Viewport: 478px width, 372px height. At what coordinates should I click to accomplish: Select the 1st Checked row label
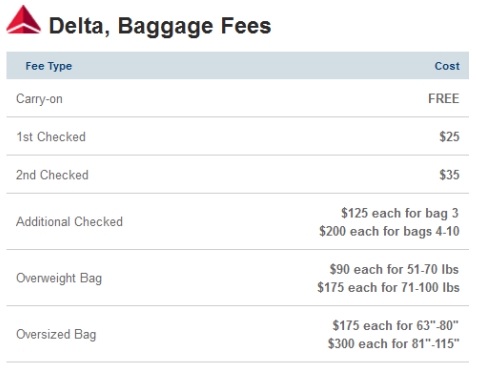click(51, 137)
